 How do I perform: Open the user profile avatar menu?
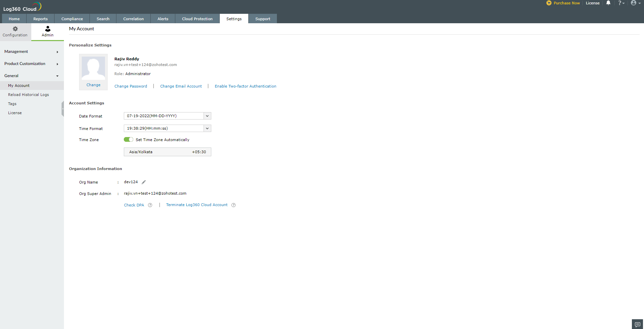coord(636,3)
